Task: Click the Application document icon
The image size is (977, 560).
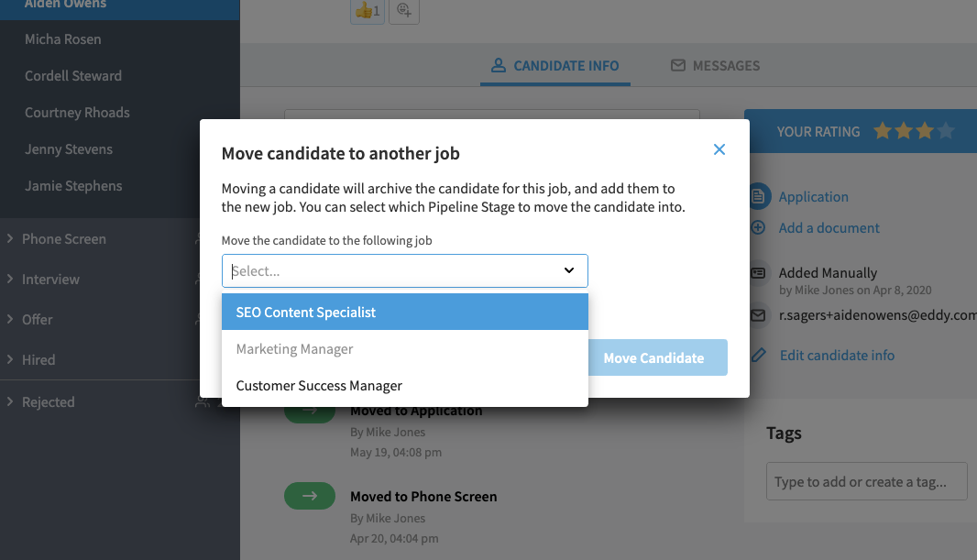Action: pos(758,197)
